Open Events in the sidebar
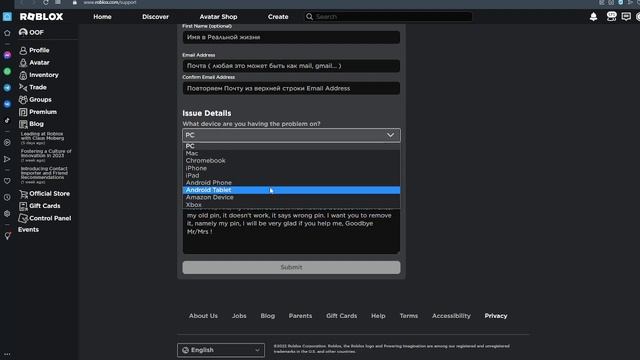This screenshot has height=360, width=640. [x=29, y=230]
